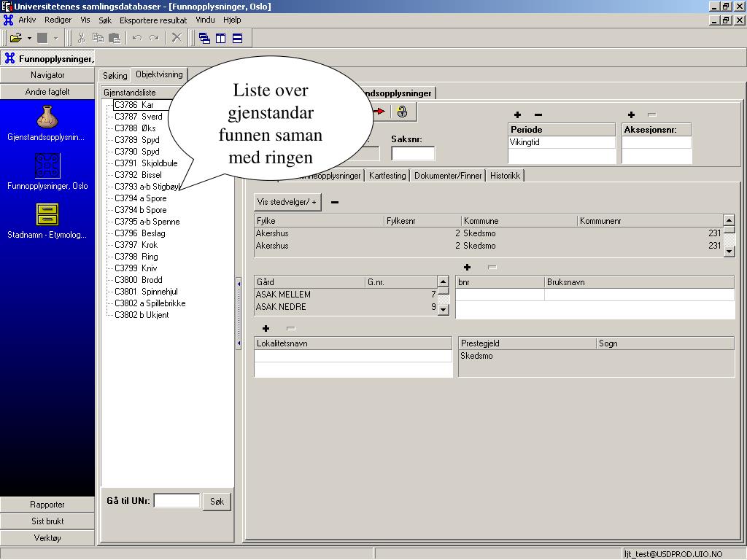Open the Vis menu

85,20
